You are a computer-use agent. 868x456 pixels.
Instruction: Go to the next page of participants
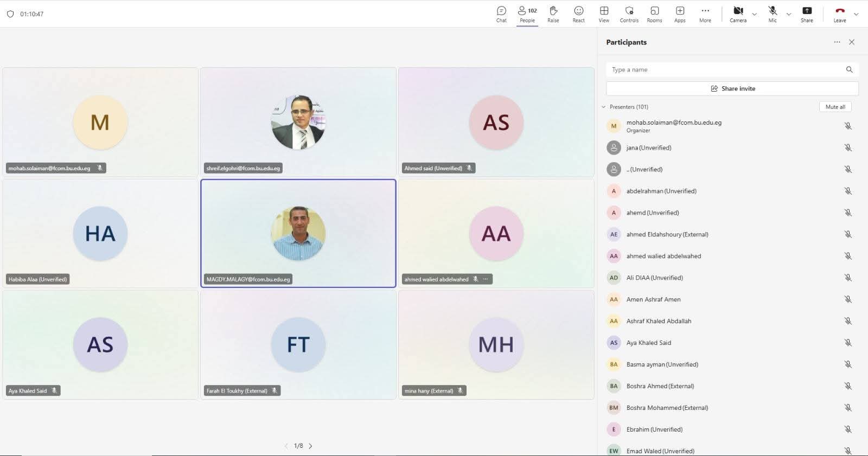[310, 446]
